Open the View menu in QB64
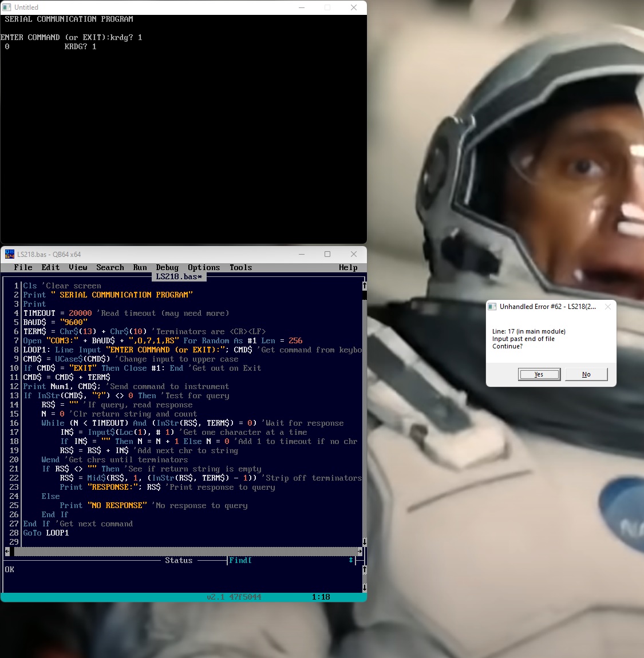Image resolution: width=644 pixels, height=658 pixels. pyautogui.click(x=78, y=267)
